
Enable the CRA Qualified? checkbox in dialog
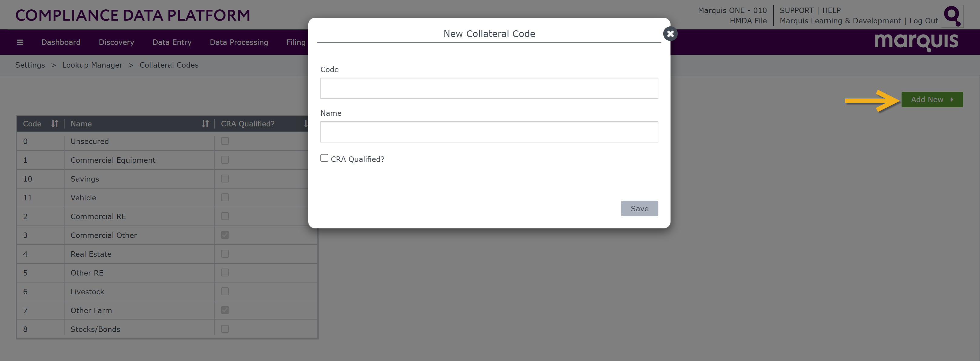[324, 158]
